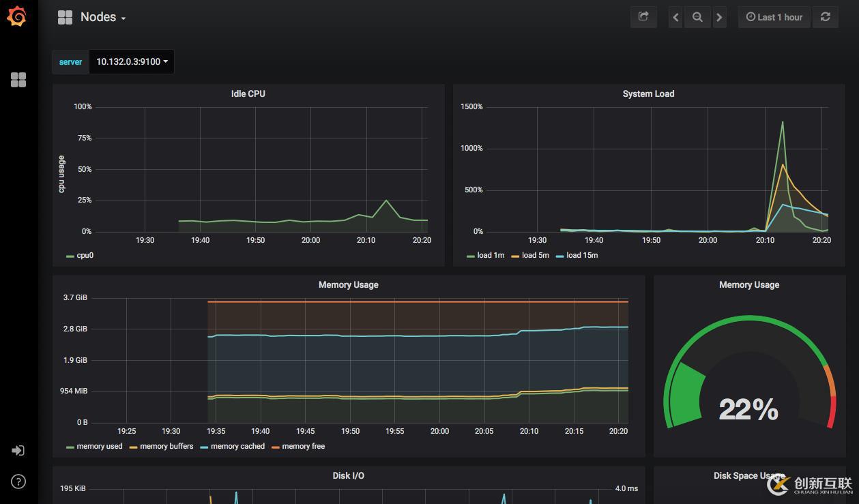Screen dimensions: 859x504
Task: Open the Nodes dashboard dropdown
Action: pyautogui.click(x=102, y=17)
